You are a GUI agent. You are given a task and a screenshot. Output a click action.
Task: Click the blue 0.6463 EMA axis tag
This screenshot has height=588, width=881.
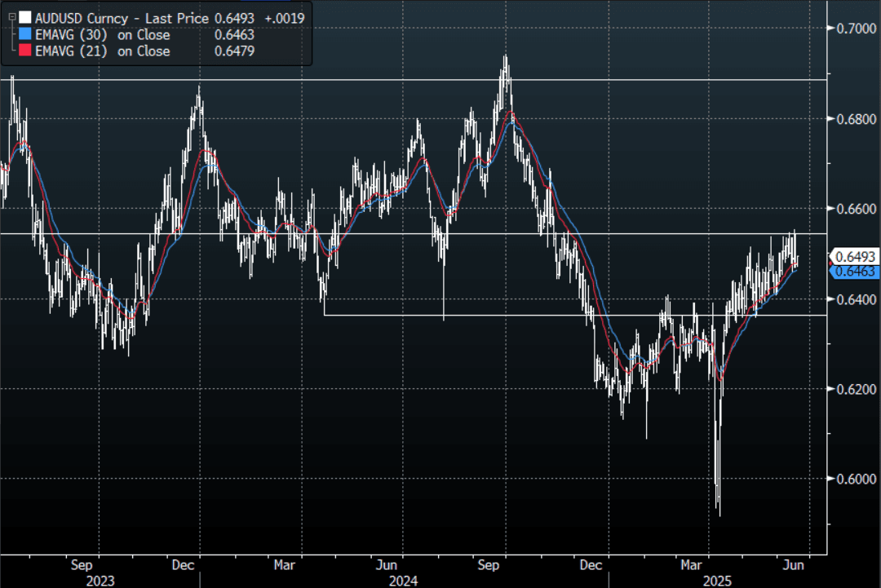point(853,271)
